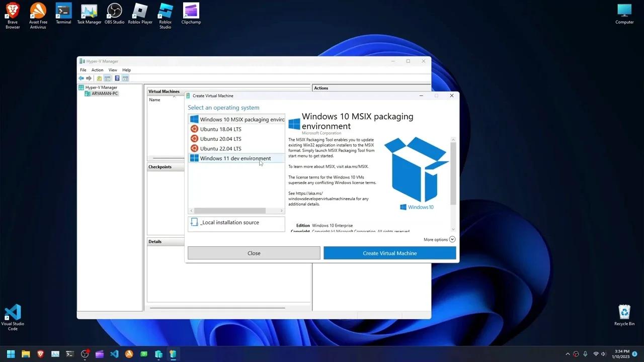Select the Ubuntu 20.04 LTS entry
Screen dimensions: 644x362
tap(221, 139)
